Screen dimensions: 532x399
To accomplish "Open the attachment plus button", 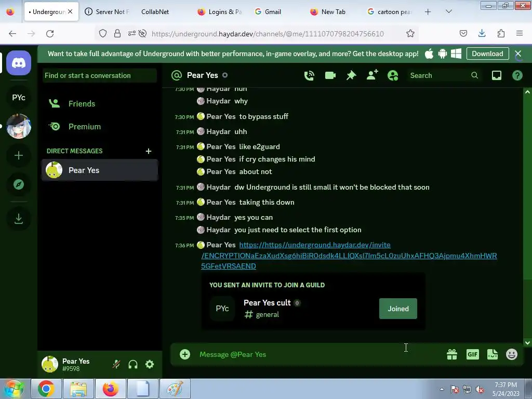I will 185,354.
